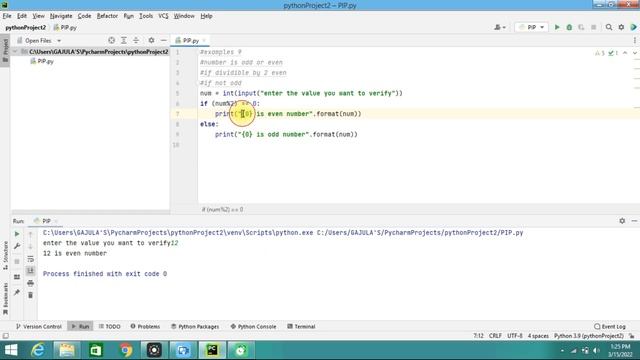Open the Event Log
The image size is (640, 360).
(610, 327)
